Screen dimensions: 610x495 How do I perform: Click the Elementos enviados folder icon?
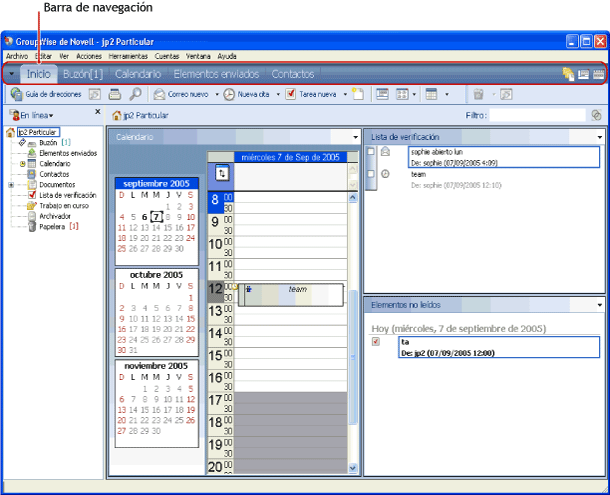click(32, 153)
